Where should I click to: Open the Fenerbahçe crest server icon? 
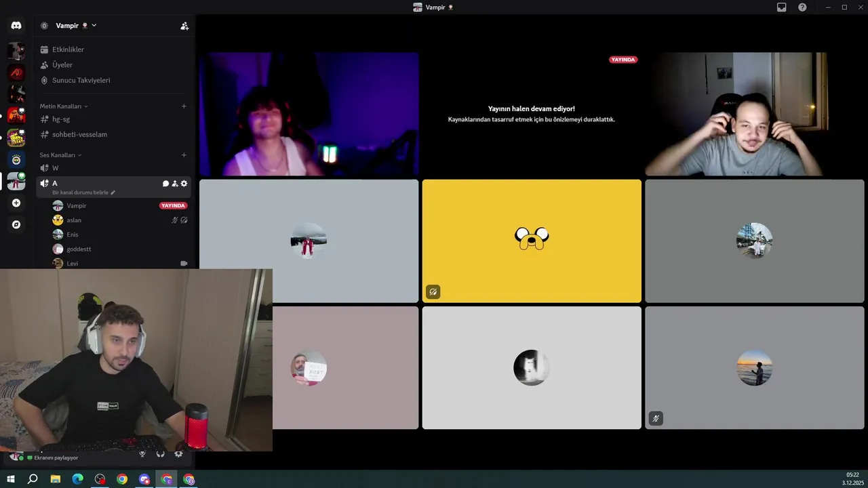tap(16, 159)
